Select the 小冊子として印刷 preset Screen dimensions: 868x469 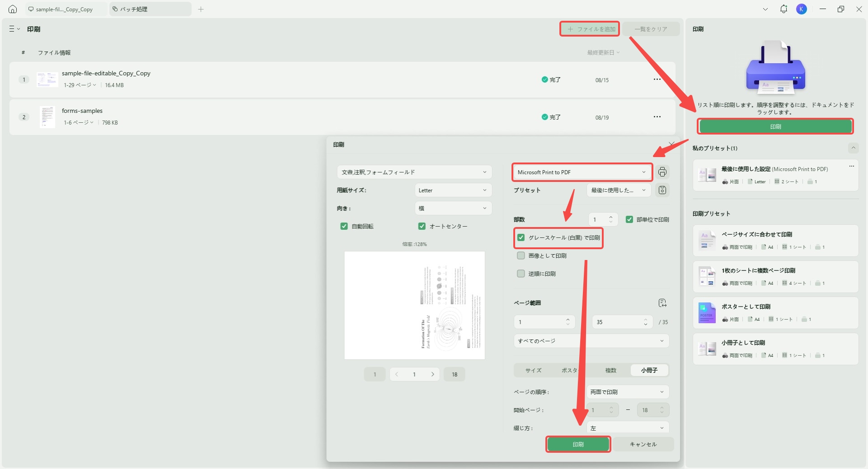tap(775, 349)
